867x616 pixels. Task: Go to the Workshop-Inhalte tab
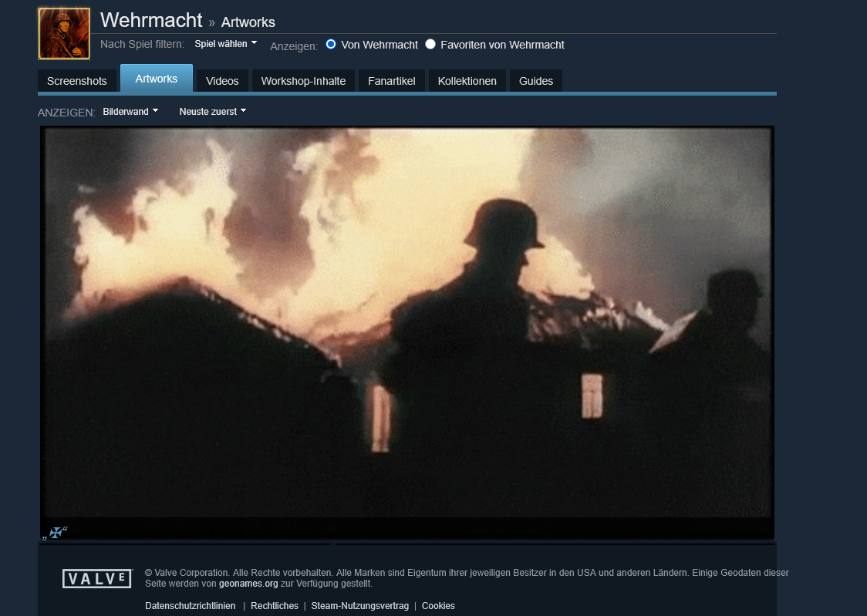click(303, 81)
